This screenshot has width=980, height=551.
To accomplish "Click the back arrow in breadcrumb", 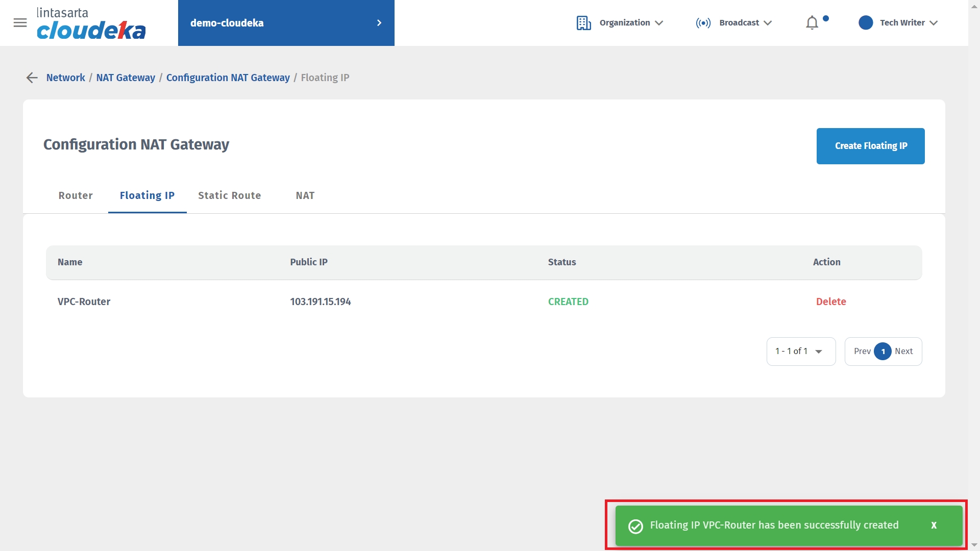I will click(x=32, y=78).
